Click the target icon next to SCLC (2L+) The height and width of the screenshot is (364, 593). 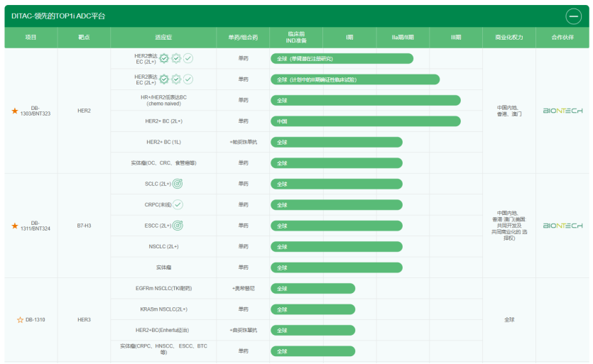coord(178,184)
